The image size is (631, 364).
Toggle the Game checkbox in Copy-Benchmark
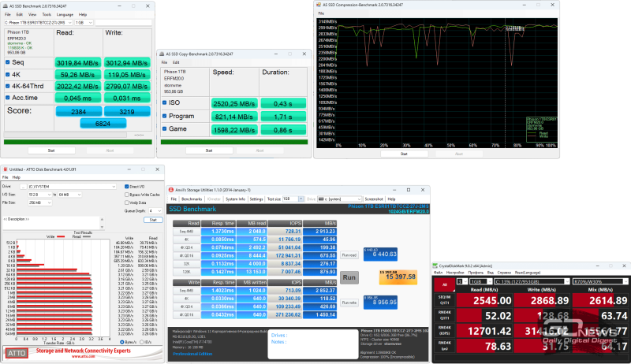click(x=164, y=129)
